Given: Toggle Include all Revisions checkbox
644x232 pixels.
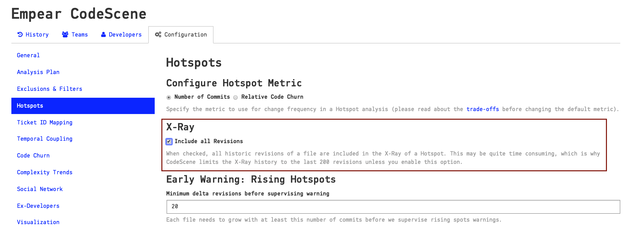Looking at the screenshot, I should (169, 142).
